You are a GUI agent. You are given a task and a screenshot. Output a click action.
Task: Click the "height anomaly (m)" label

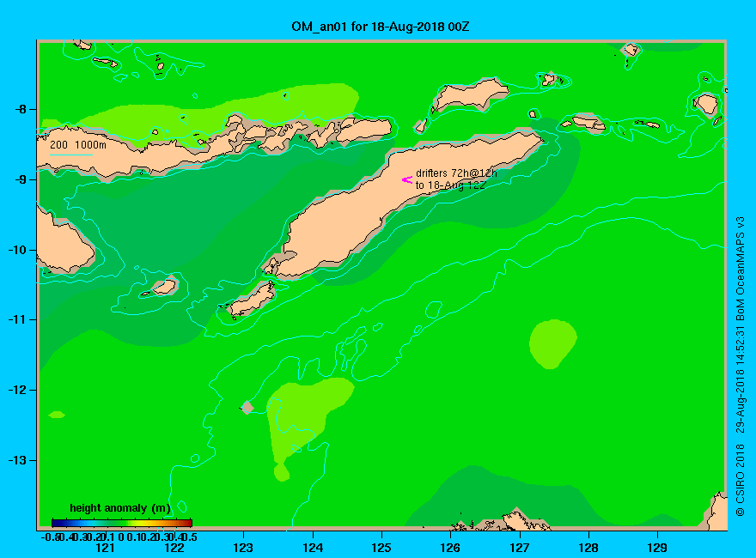120,508
